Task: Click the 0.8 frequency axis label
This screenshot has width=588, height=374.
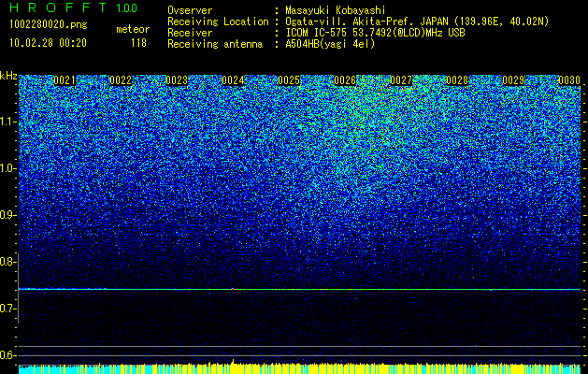Action: tap(7, 262)
